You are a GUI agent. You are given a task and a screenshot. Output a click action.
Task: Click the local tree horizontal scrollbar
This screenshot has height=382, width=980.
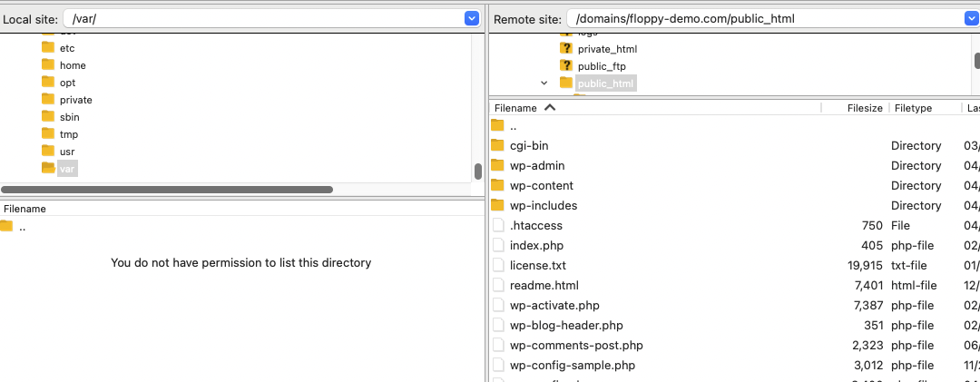pyautogui.click(x=168, y=190)
